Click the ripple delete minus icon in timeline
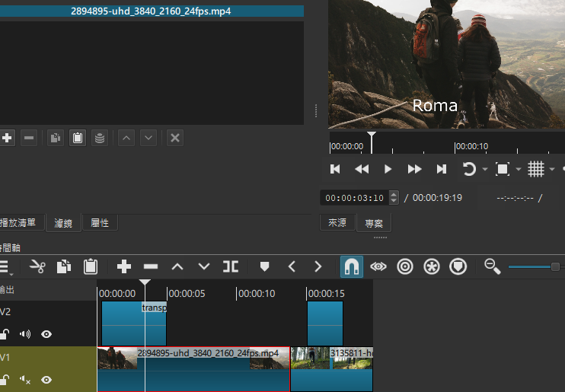 coord(151,266)
